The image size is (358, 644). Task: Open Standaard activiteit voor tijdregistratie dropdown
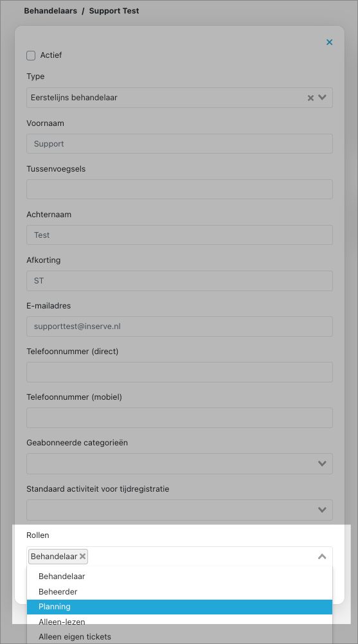179,510
